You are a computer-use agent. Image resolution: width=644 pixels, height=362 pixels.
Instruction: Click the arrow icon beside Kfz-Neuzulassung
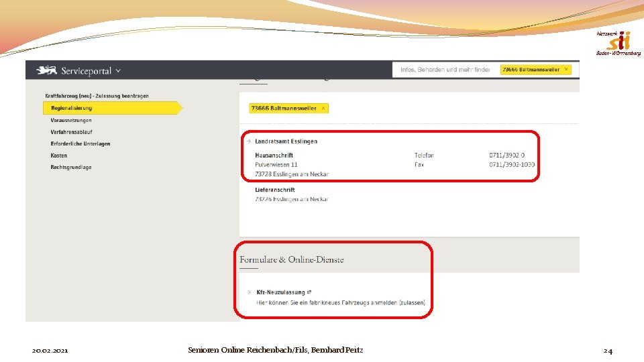point(249,292)
